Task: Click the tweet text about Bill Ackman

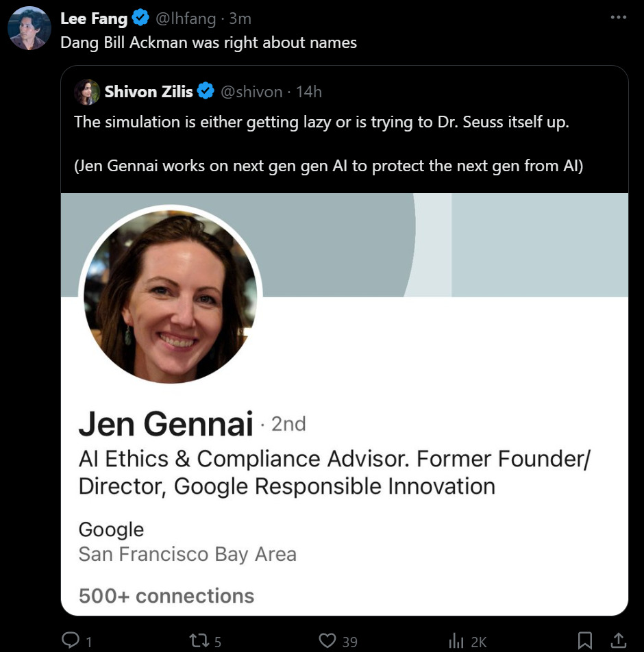Action: (x=208, y=42)
